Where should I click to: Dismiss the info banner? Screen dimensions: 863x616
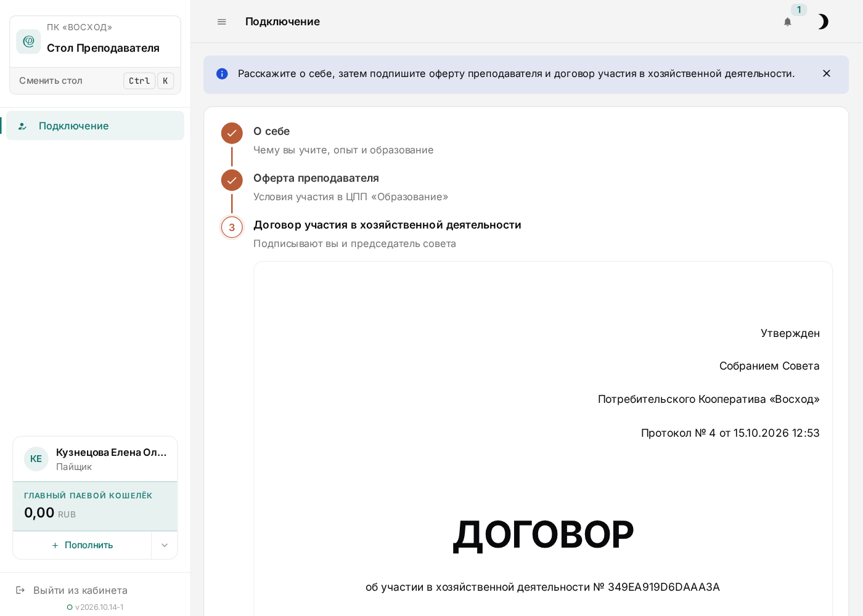[x=827, y=74]
